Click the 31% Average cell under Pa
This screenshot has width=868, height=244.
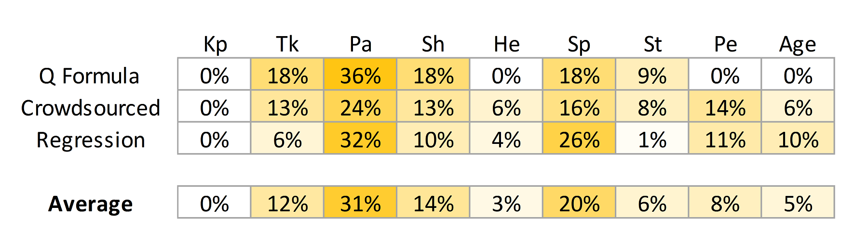360,202
